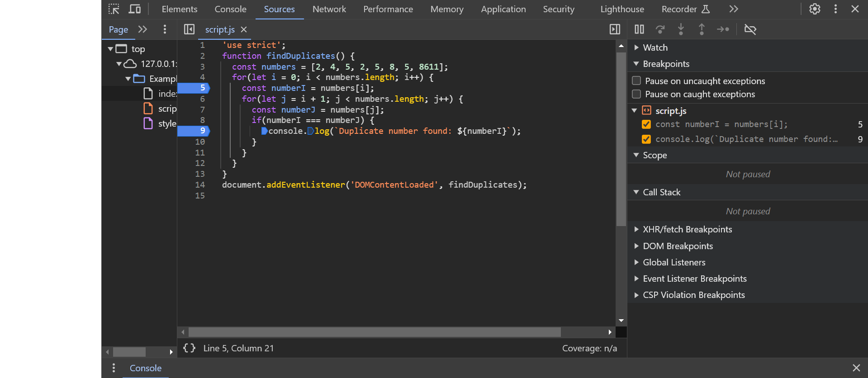
Task: Open the Console tab
Action: coord(230,9)
